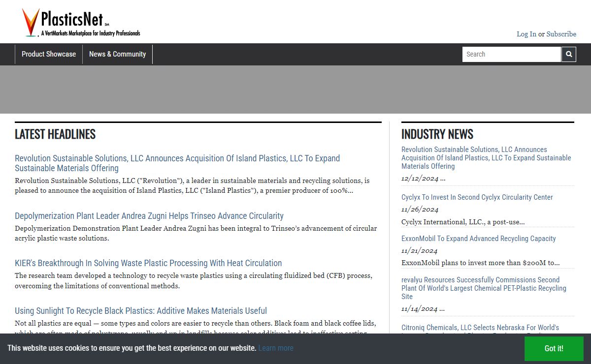Click the search magnifier button

coord(569,54)
